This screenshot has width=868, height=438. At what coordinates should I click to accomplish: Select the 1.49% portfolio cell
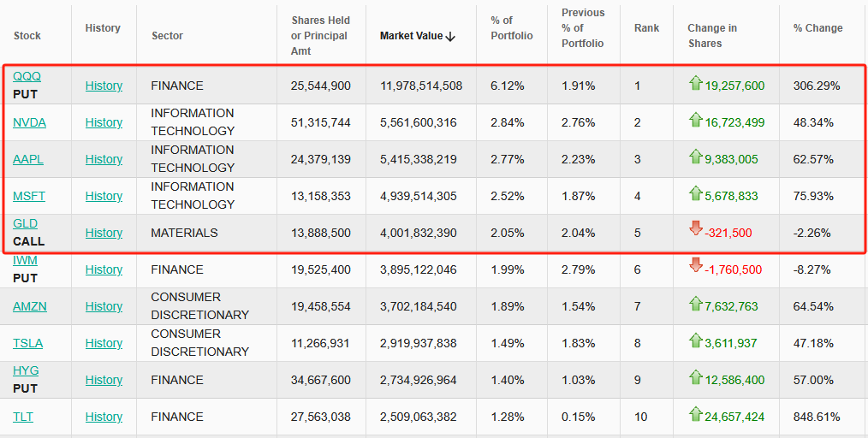[507, 343]
